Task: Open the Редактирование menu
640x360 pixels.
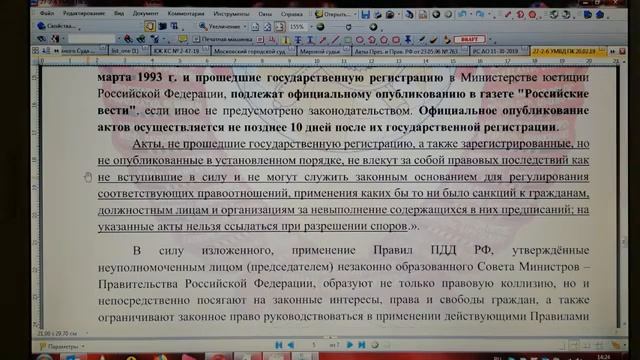Action: pos(84,13)
